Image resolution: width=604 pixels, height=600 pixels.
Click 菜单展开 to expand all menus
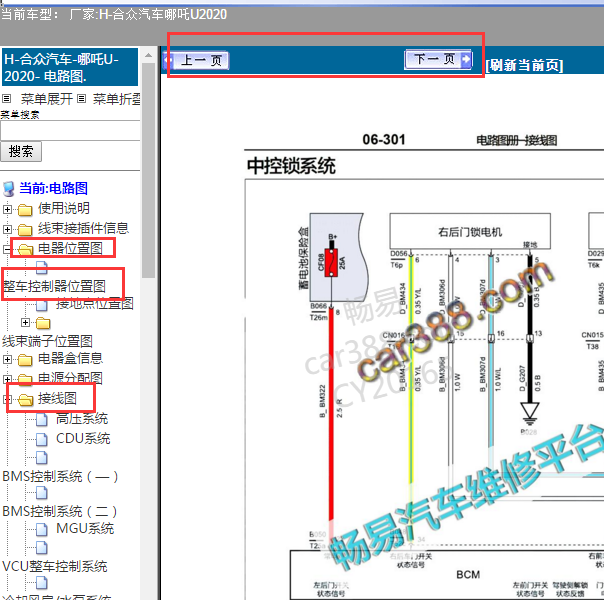coord(47,99)
